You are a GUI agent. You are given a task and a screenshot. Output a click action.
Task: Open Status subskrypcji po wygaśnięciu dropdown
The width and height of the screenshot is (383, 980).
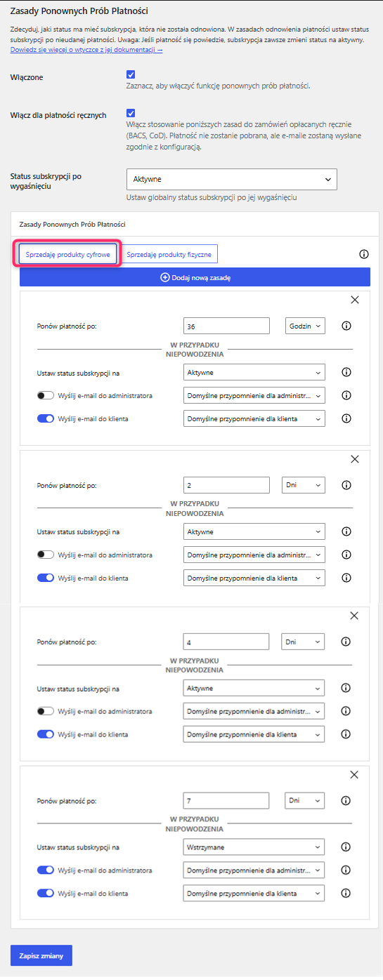pyautogui.click(x=232, y=179)
